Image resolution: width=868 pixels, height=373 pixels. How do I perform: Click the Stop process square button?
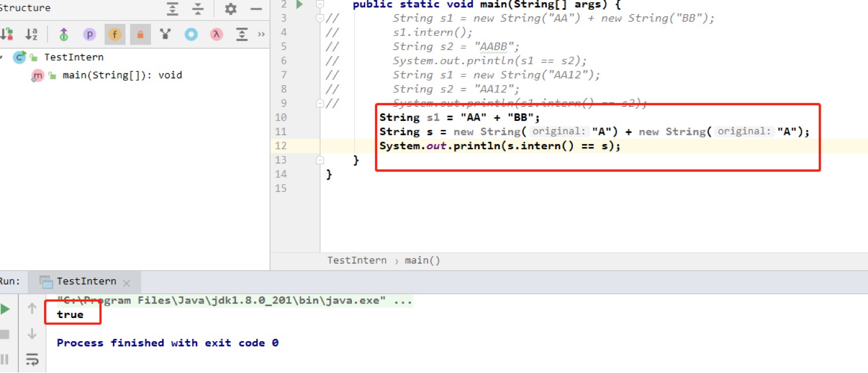point(5,334)
